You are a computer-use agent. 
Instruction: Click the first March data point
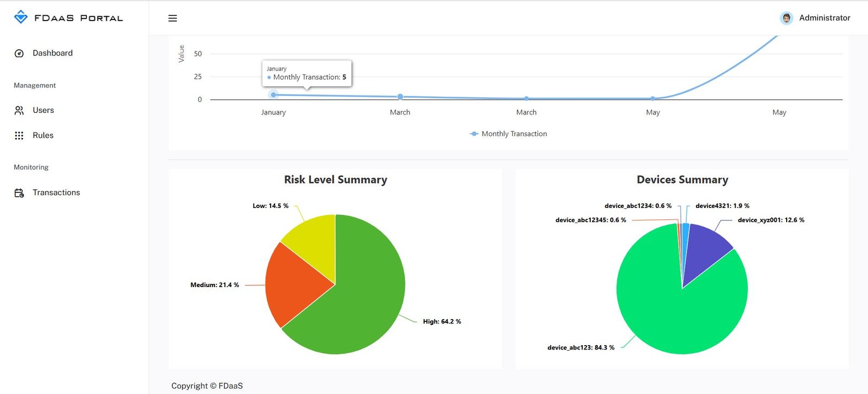[400, 97]
